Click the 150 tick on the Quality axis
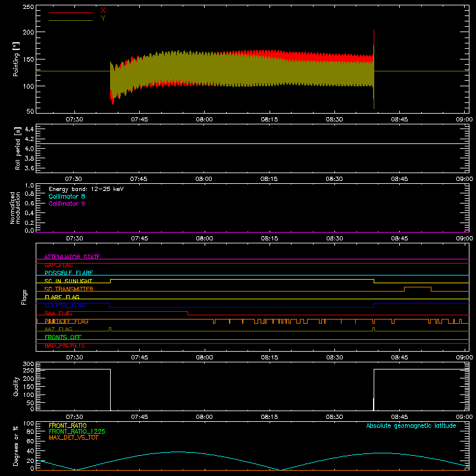 (x=29, y=387)
